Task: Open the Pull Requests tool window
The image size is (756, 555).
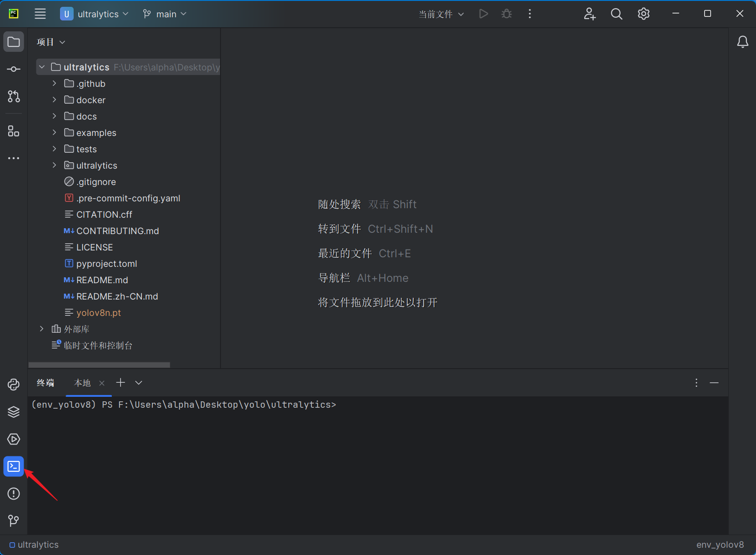Action: [x=14, y=96]
